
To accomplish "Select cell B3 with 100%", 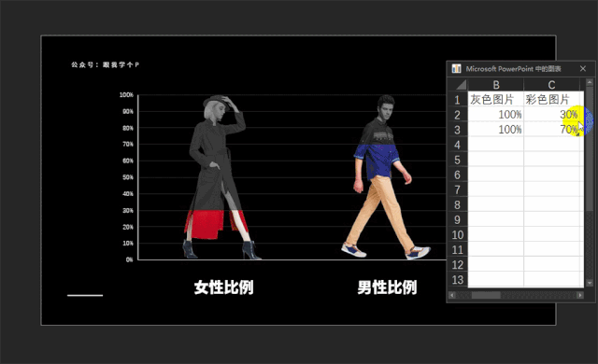I will [x=496, y=129].
